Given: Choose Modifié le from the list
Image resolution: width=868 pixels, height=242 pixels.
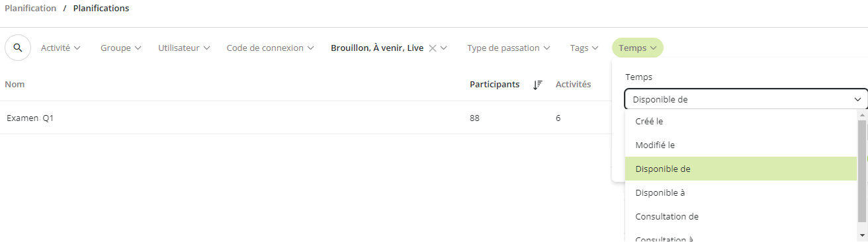Looking at the screenshot, I should point(741,145).
